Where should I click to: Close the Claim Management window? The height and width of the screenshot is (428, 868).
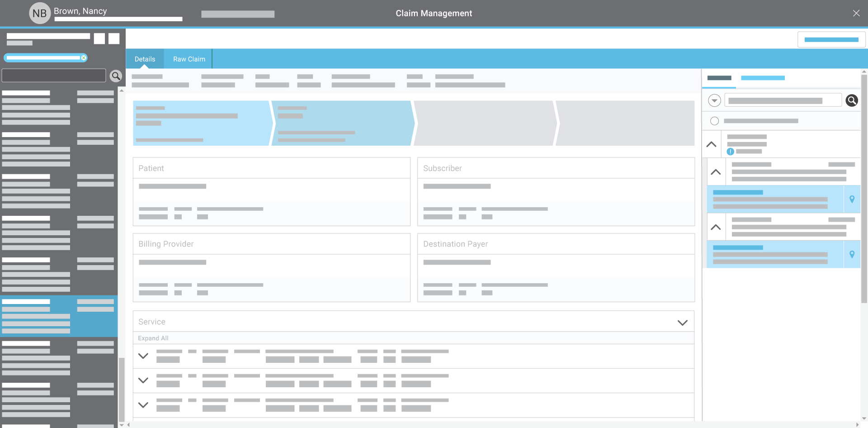(x=856, y=14)
